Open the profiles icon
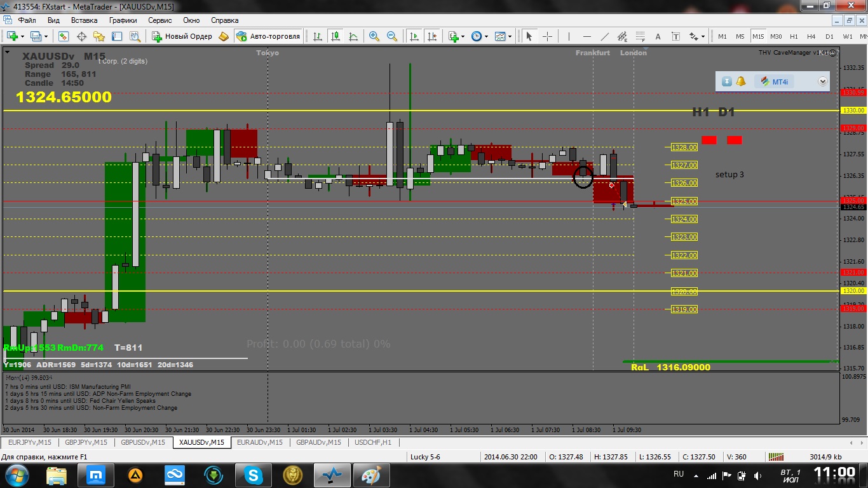The height and width of the screenshot is (488, 868). point(36,36)
